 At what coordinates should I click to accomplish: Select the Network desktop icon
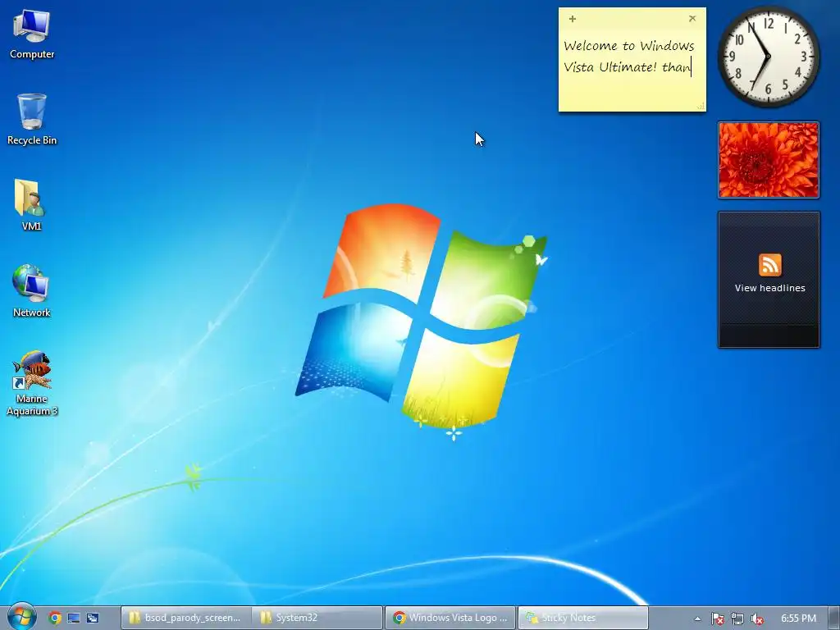pyautogui.click(x=31, y=291)
